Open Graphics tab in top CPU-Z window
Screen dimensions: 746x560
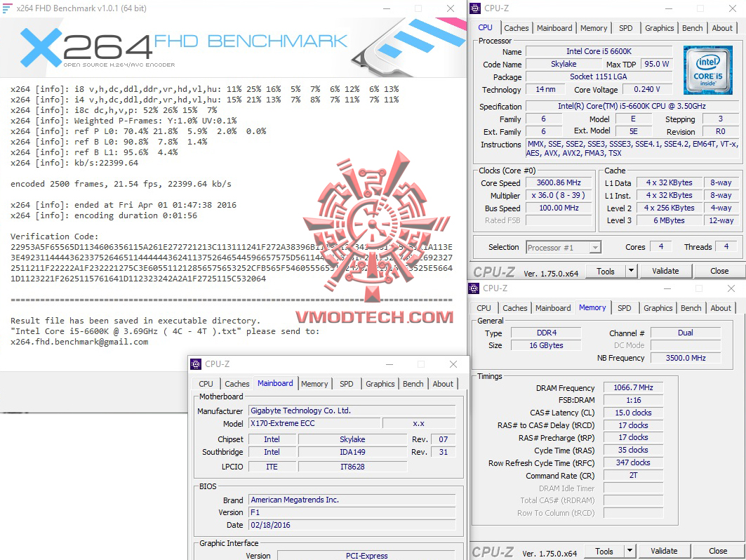point(659,28)
